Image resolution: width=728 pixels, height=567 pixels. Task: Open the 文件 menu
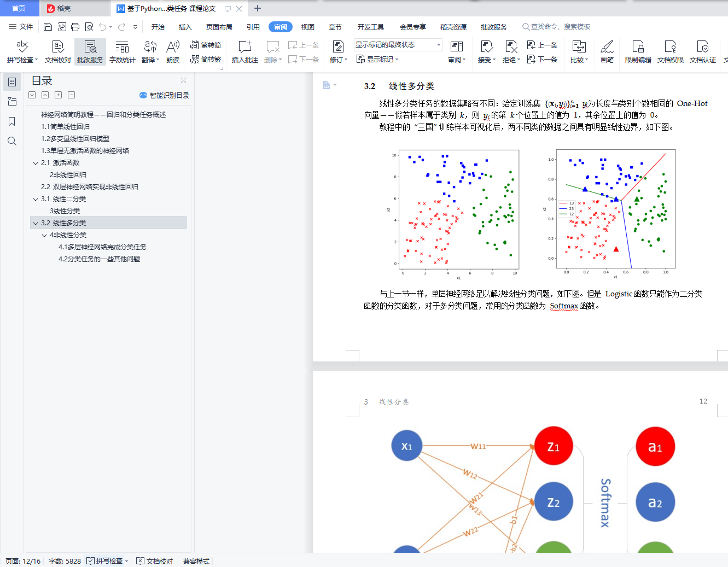[21, 27]
